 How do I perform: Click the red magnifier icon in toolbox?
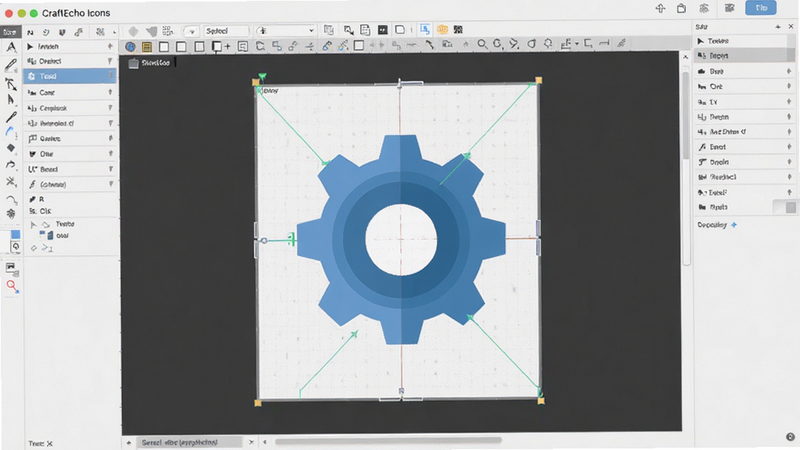[x=12, y=286]
